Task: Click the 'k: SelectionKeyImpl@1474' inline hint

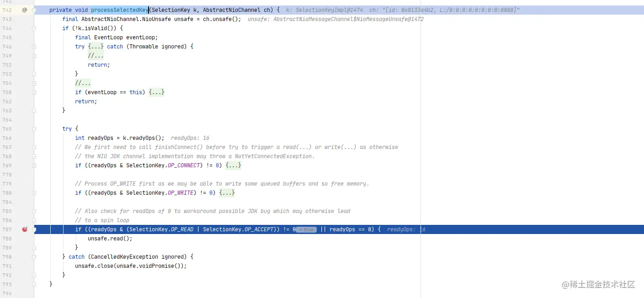Action: tap(325, 10)
